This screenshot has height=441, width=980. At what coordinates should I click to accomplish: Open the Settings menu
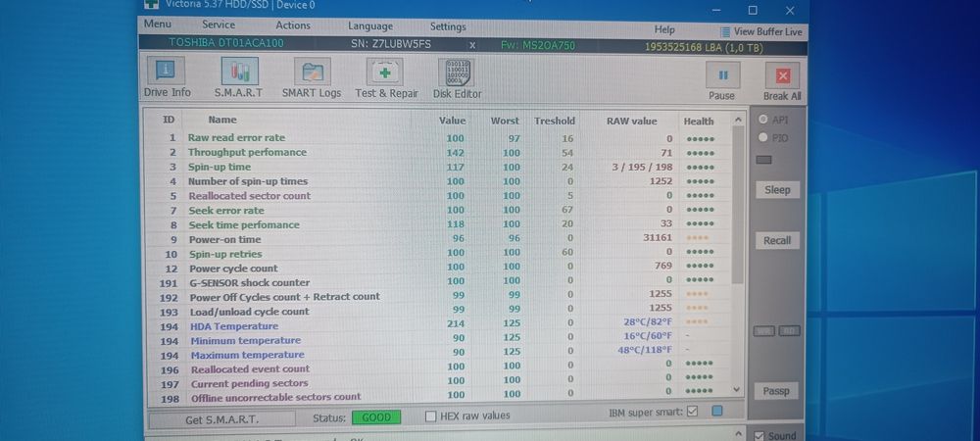(x=448, y=26)
